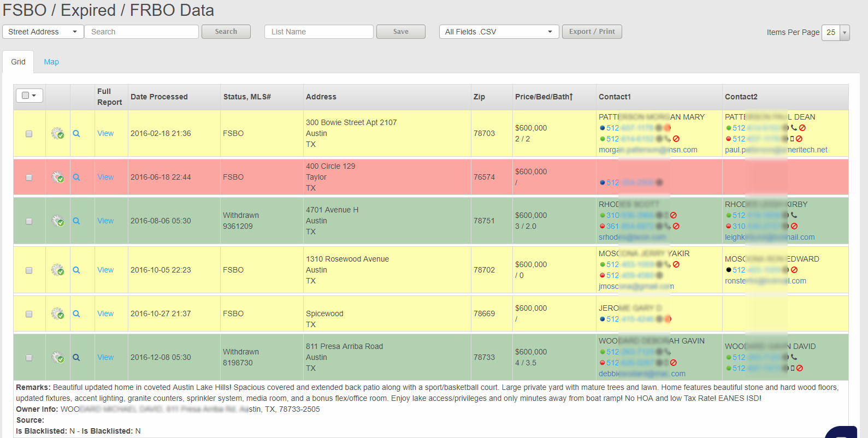Select the Spicewood row checkbox
This screenshot has width=868, height=438.
coord(29,314)
